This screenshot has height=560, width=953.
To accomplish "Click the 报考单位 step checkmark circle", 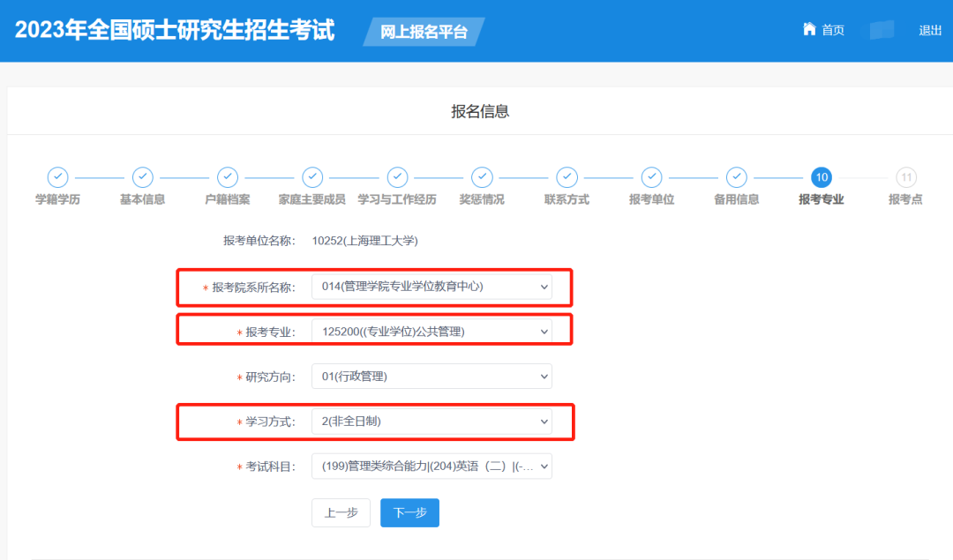I will pos(651,177).
